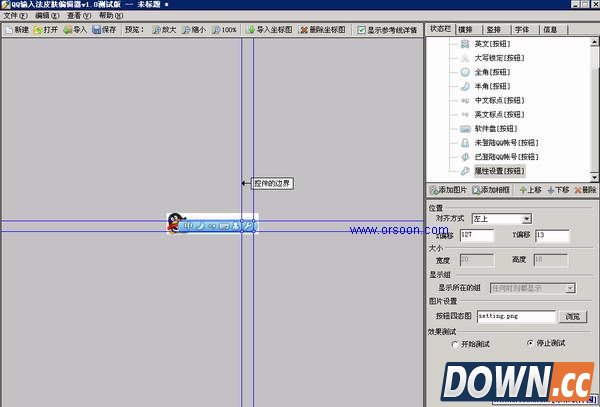Select 英文标点[按钮] list item
Viewport: 600px width, 407px height.
499,114
